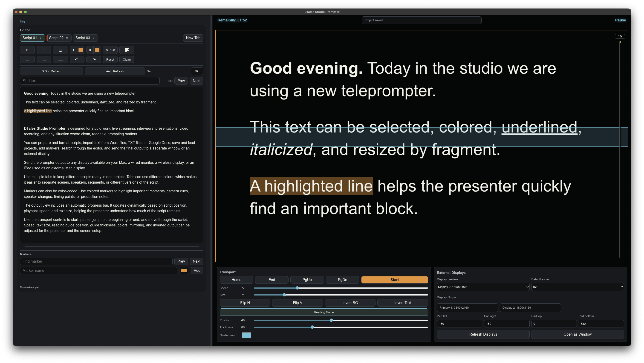This screenshot has height=363, width=644.
Task: Redo edit arrow
Action: coord(93,60)
